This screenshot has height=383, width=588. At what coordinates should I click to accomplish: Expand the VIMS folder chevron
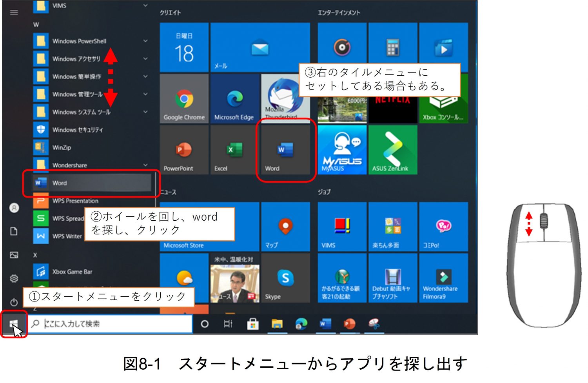(x=145, y=5)
